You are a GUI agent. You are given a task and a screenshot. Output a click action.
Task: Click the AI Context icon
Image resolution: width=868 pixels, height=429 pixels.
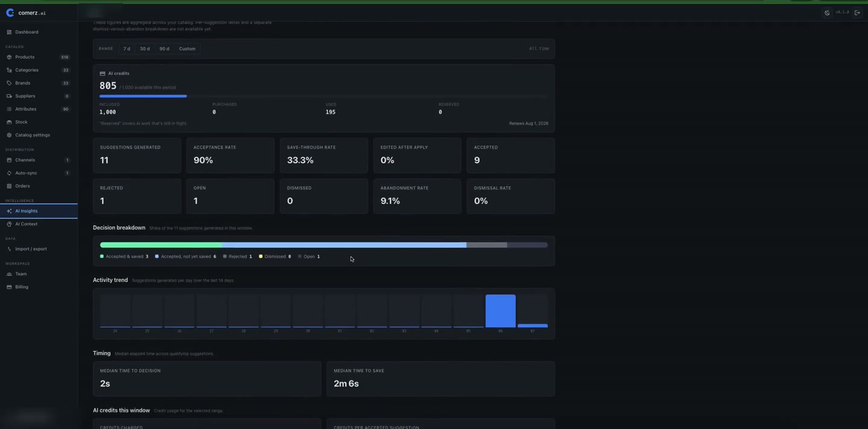pyautogui.click(x=9, y=224)
